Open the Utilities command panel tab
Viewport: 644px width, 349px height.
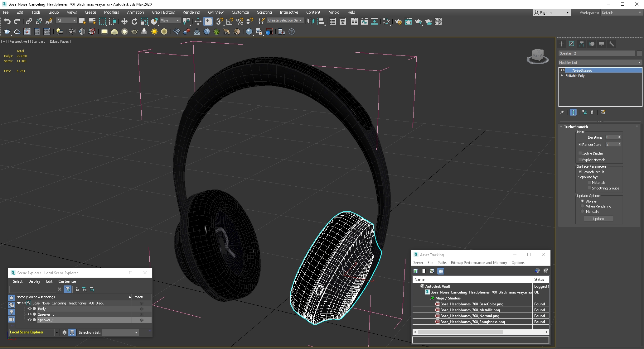click(612, 44)
